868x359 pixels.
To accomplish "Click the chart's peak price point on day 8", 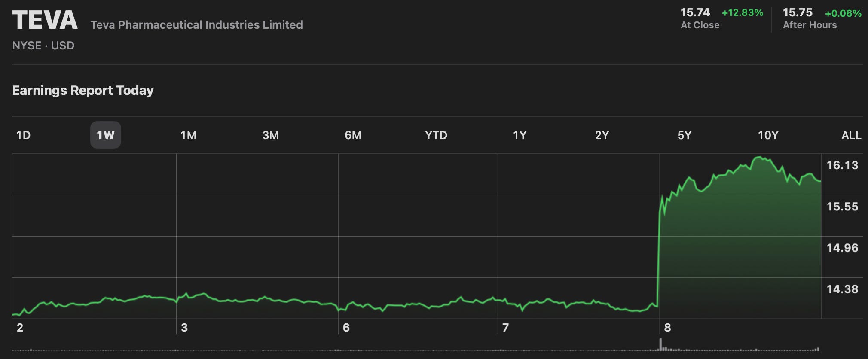I will point(759,158).
